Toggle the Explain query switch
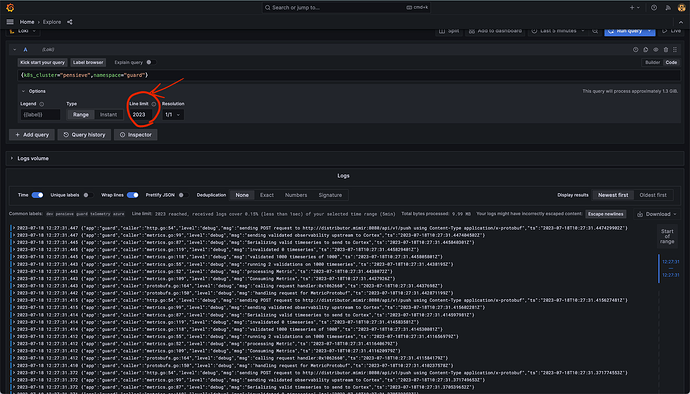 coord(150,63)
